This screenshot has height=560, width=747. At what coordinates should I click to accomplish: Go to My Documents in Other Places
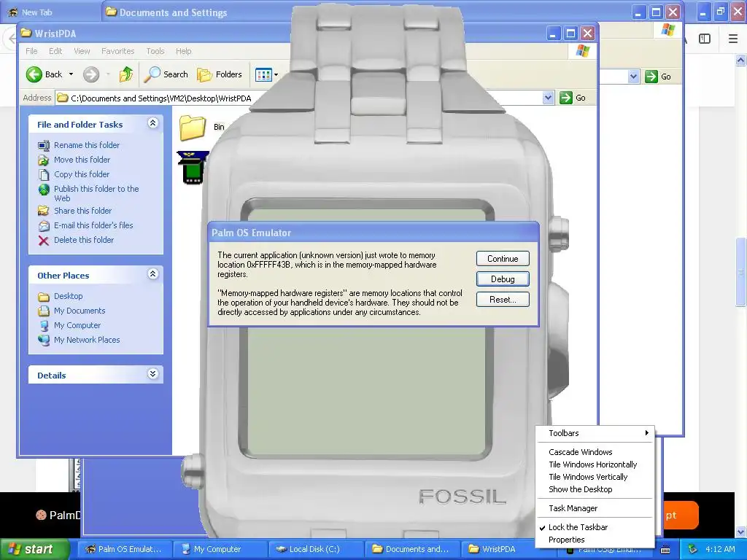pyautogui.click(x=80, y=311)
